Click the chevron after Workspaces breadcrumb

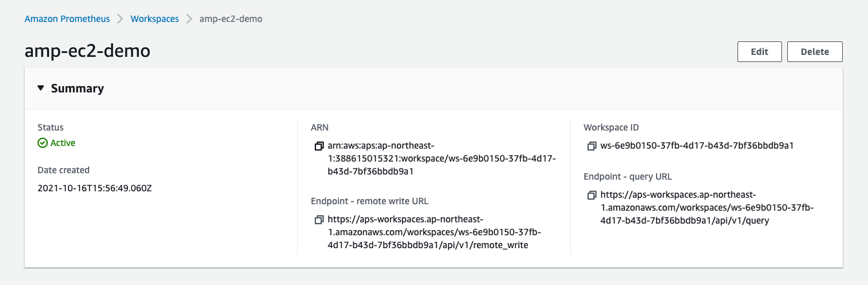189,19
